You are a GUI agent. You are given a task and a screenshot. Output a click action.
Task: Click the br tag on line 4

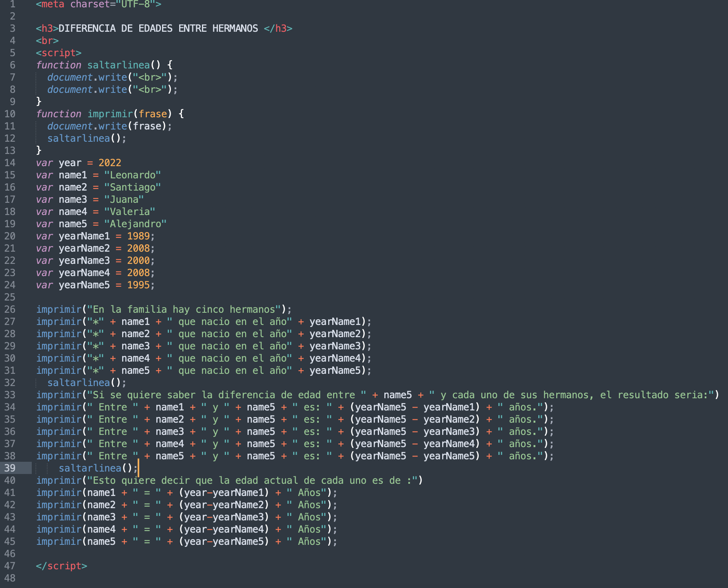47,41
